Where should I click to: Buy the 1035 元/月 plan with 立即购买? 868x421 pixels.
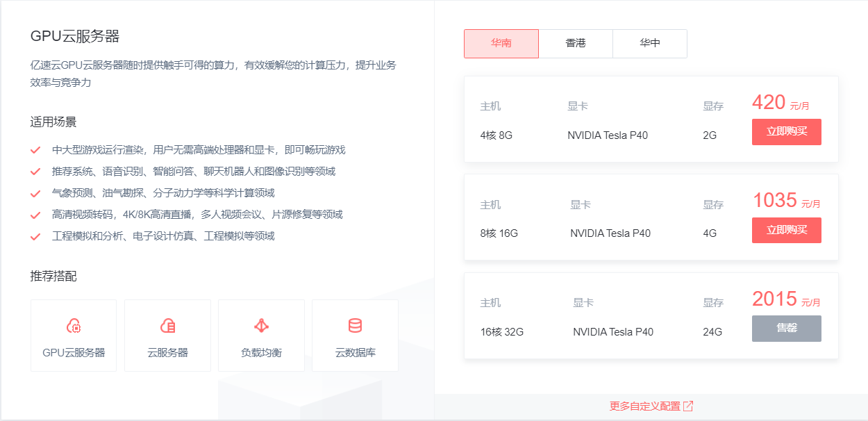coord(787,230)
